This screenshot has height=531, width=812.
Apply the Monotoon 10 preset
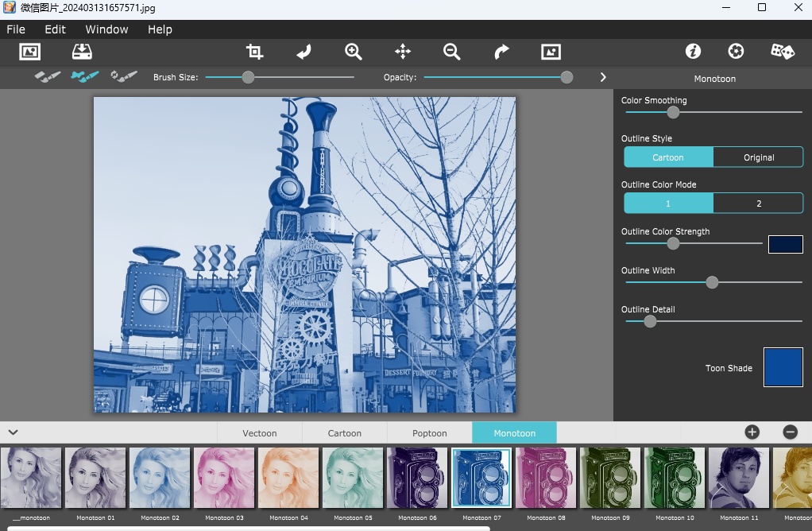(x=675, y=479)
